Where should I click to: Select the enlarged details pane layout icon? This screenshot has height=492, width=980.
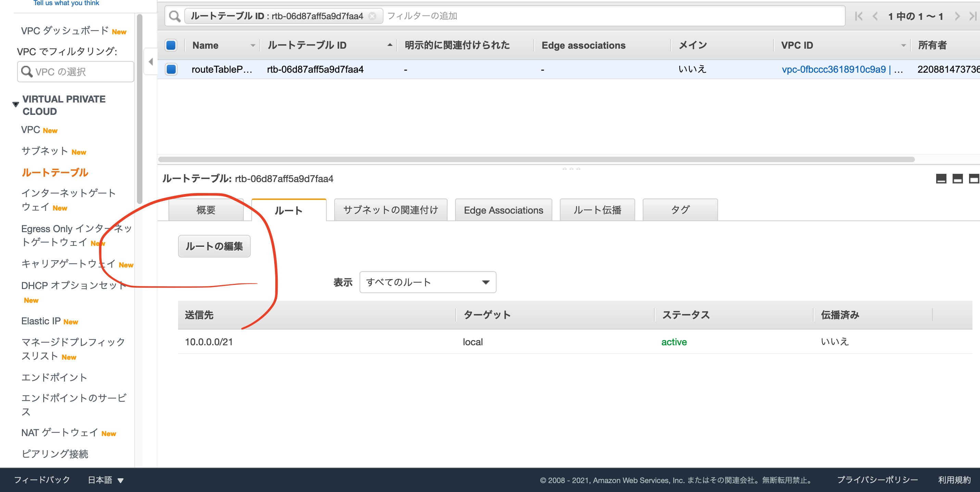959,178
